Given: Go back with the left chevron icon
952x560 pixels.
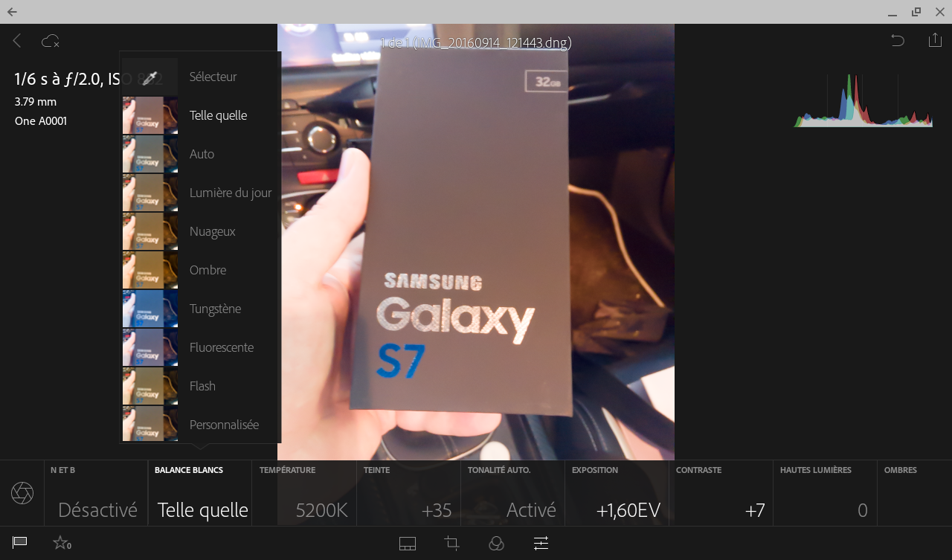Looking at the screenshot, I should click(17, 41).
